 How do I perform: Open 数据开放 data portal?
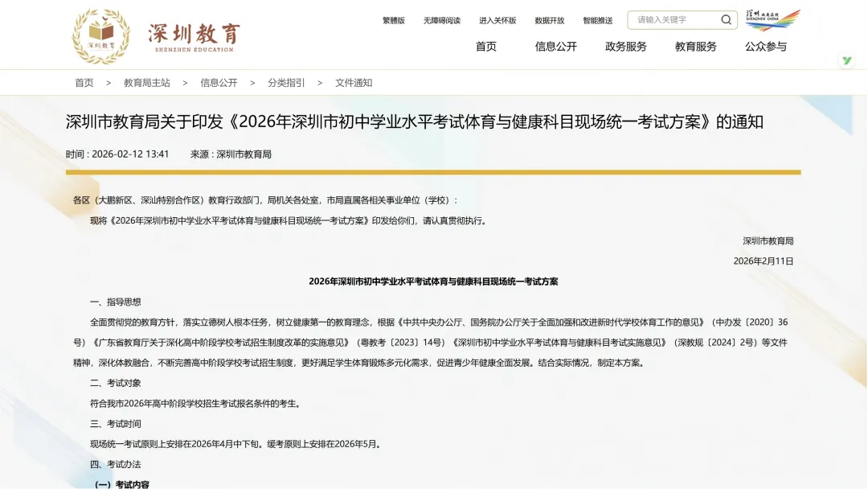(x=550, y=20)
